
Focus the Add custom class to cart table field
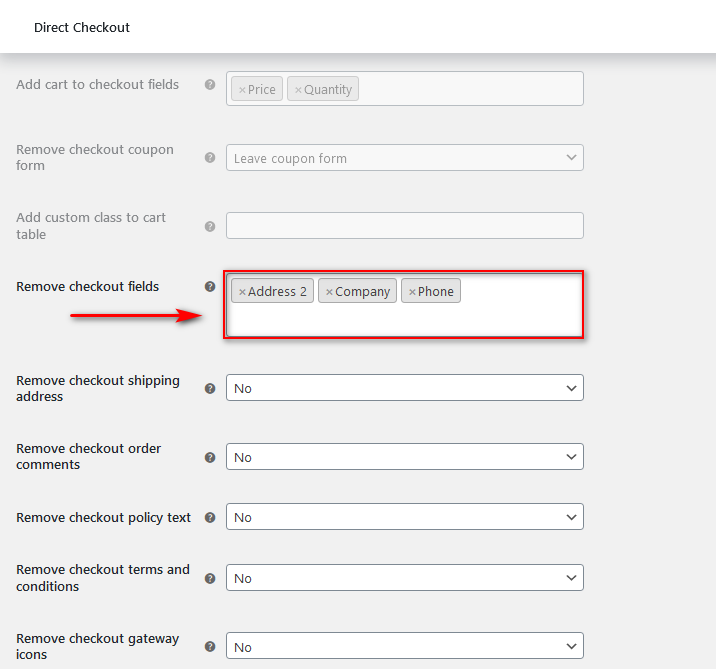(x=405, y=225)
